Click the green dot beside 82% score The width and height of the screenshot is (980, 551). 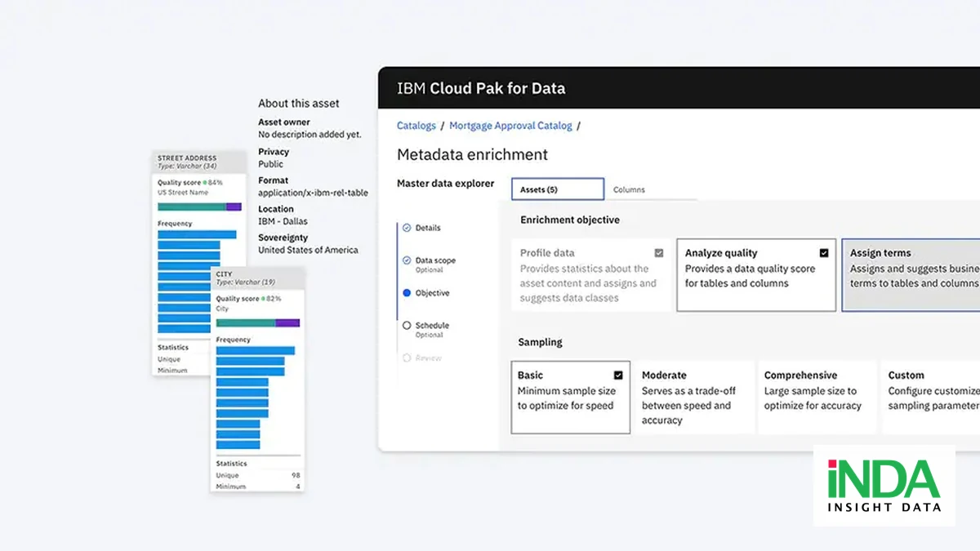pyautogui.click(x=263, y=299)
